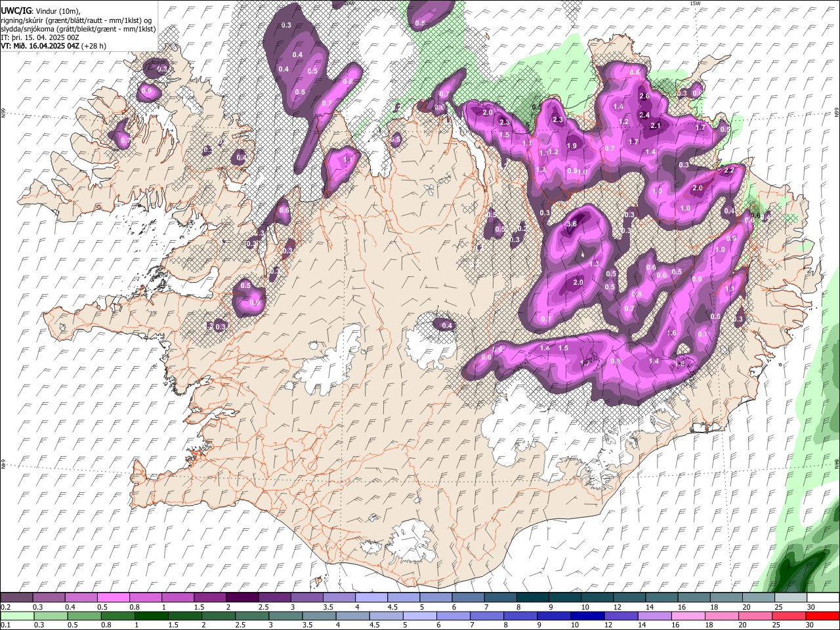Click the lavender 4 swatch in the top legend row
840x630 pixels.
pos(372,598)
